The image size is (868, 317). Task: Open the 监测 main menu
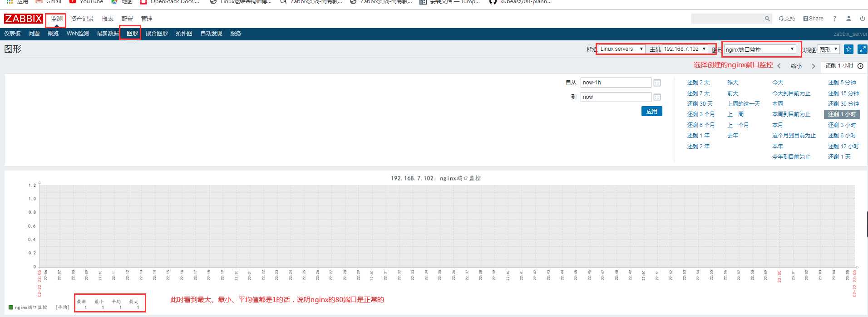click(x=57, y=19)
